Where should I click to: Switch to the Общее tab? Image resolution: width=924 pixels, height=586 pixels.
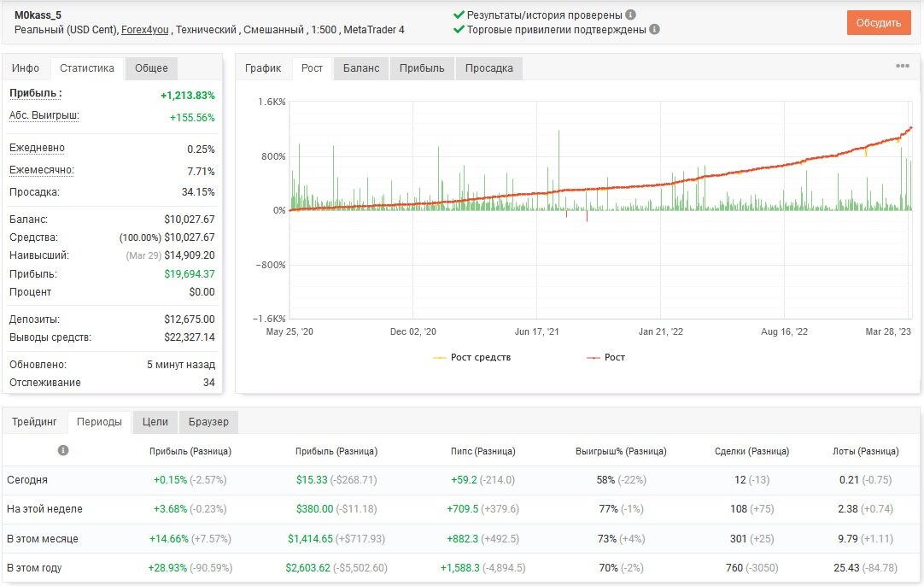(x=151, y=67)
